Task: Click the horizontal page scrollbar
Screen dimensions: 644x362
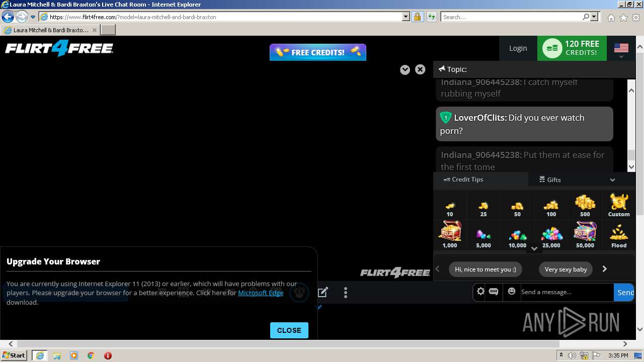Action: (x=288, y=344)
